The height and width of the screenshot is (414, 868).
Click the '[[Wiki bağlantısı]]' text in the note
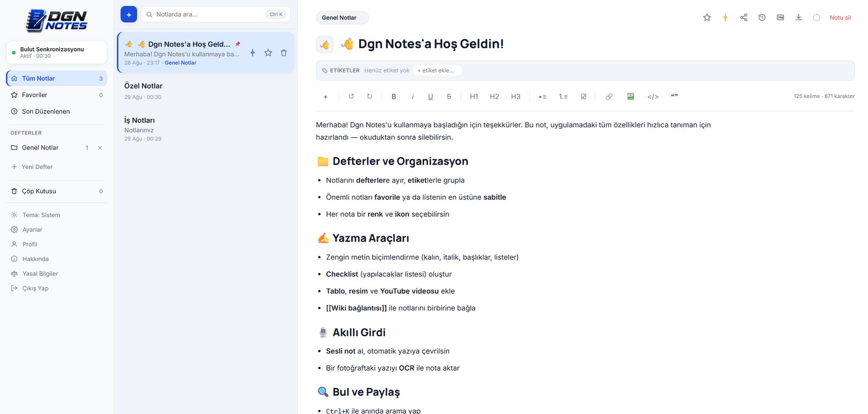tap(356, 308)
